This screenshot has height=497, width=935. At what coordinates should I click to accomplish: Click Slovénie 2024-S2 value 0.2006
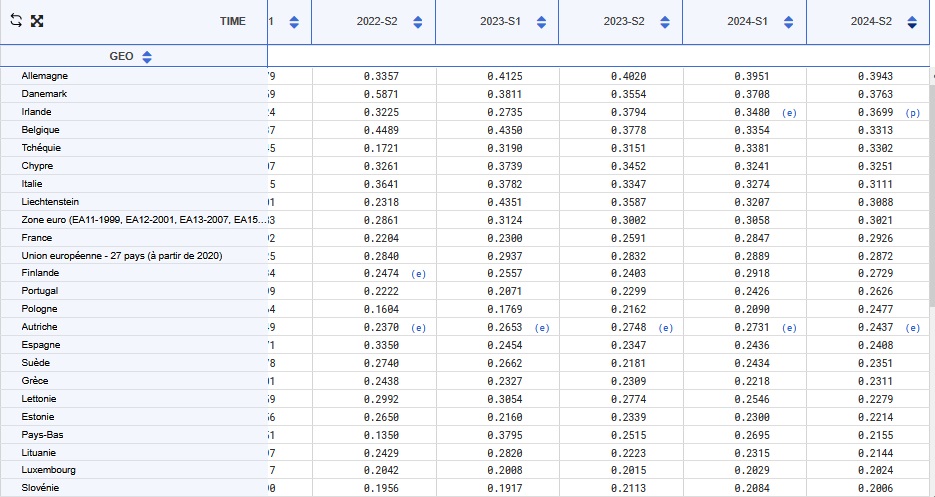(x=876, y=489)
